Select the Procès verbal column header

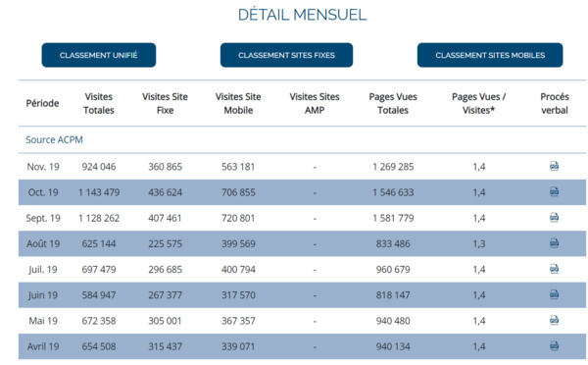555,103
